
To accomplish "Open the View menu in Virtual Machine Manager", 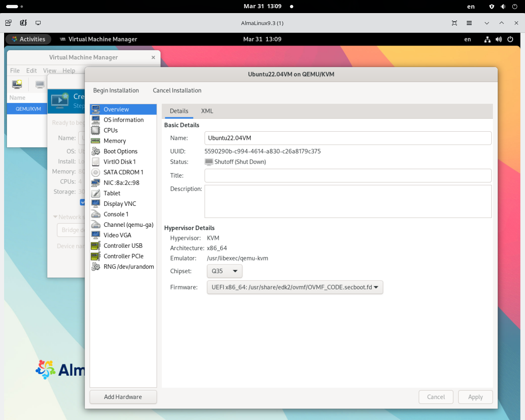I will tap(50, 71).
